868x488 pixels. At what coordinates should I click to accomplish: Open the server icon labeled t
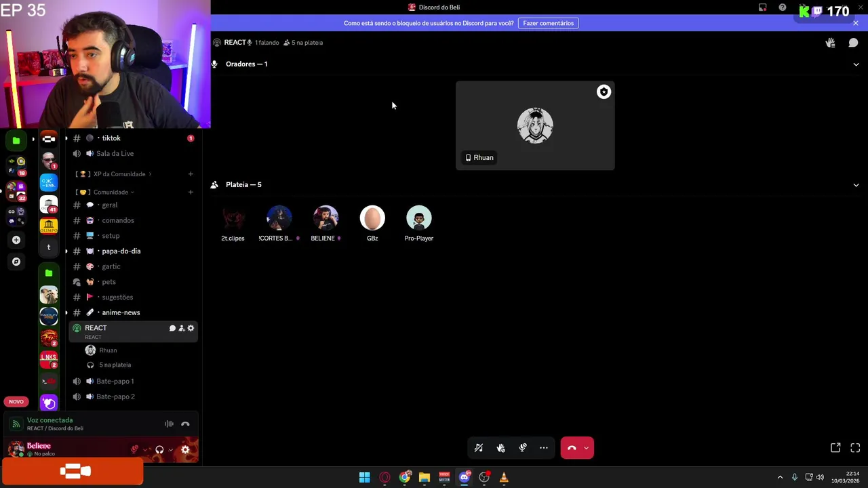(x=49, y=248)
